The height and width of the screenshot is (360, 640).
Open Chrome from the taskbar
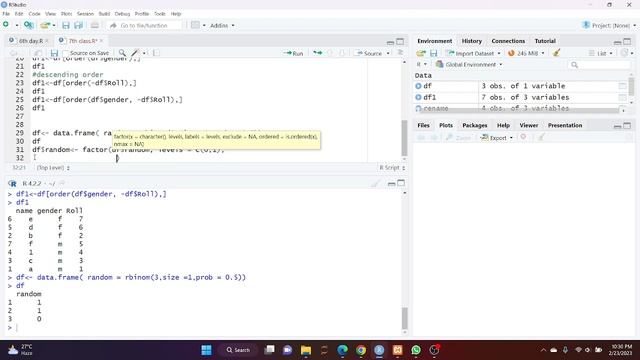(x=361, y=350)
